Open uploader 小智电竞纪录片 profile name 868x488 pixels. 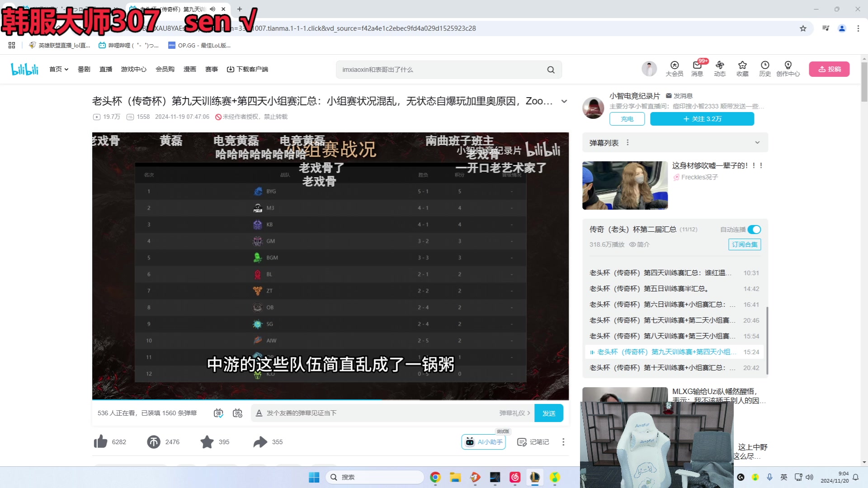(635, 96)
